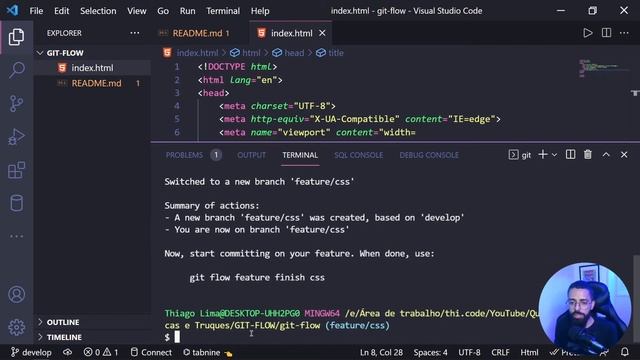Expand the Outline section

93,322
